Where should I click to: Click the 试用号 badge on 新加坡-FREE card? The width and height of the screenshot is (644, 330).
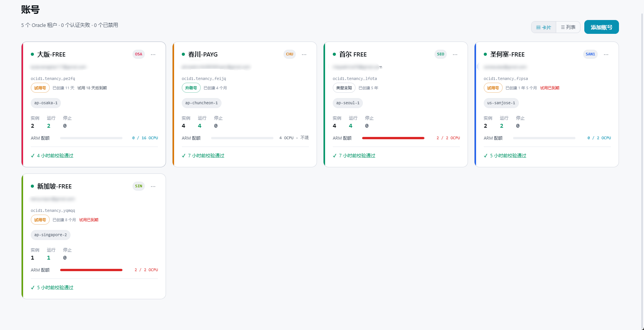pyautogui.click(x=40, y=220)
